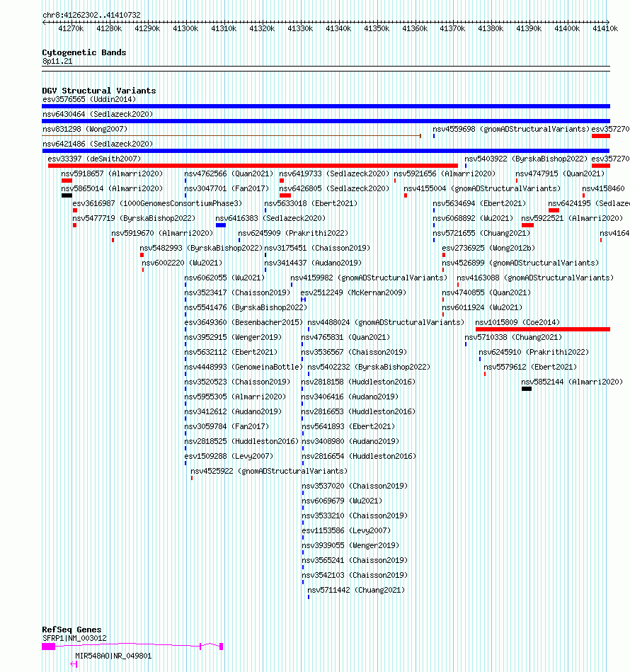This screenshot has width=630, height=672.
Task: Click the DGV Structural Variants track title
Action: click(99, 91)
